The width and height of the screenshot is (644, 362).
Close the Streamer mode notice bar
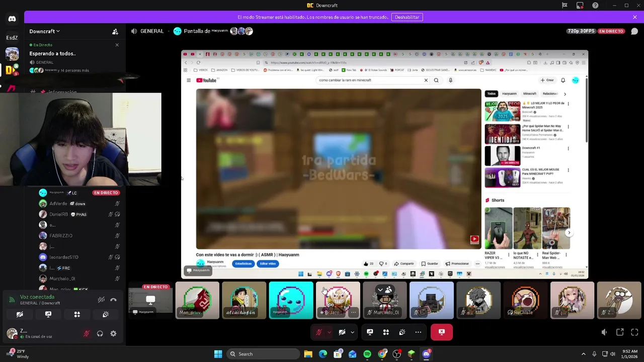[x=635, y=17]
